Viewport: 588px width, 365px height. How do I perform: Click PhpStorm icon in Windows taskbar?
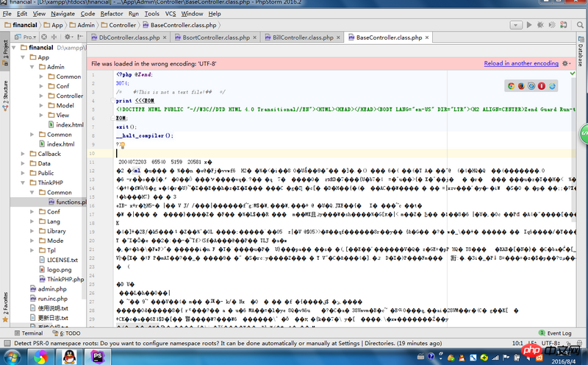tap(97, 355)
